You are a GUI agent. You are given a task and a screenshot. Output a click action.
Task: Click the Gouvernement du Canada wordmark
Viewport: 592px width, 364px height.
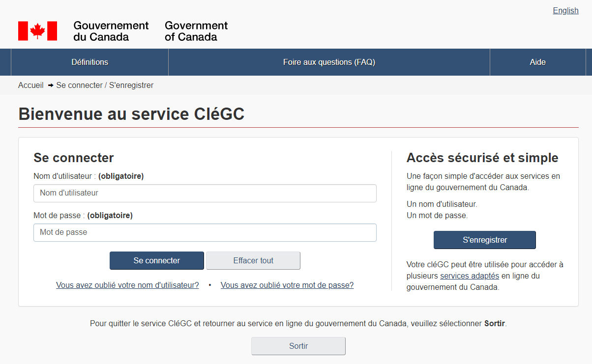click(x=111, y=31)
